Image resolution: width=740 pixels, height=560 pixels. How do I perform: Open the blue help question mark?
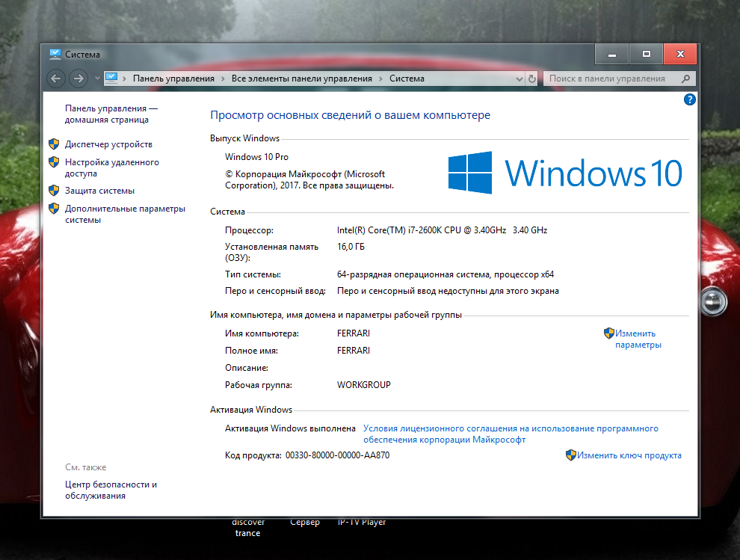[689, 99]
